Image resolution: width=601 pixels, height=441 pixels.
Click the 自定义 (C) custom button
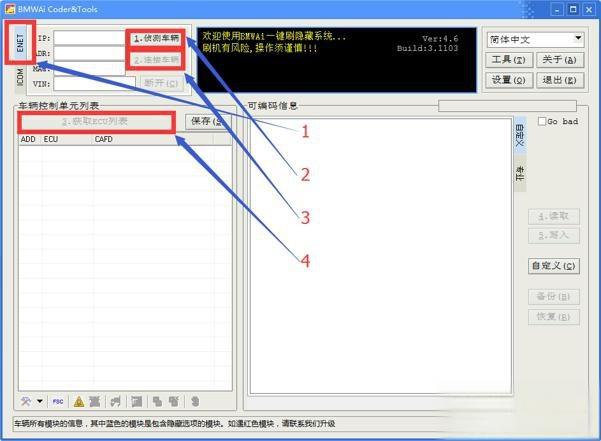[553, 266]
